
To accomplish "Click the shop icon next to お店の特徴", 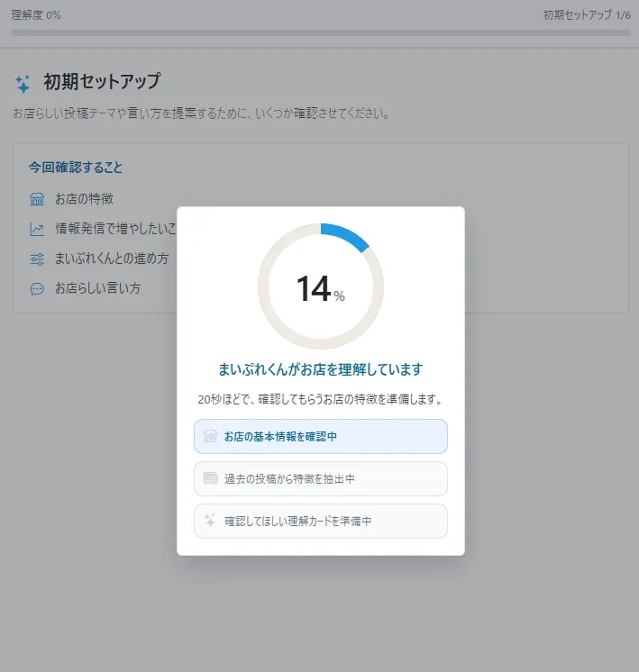I will click(x=37, y=199).
